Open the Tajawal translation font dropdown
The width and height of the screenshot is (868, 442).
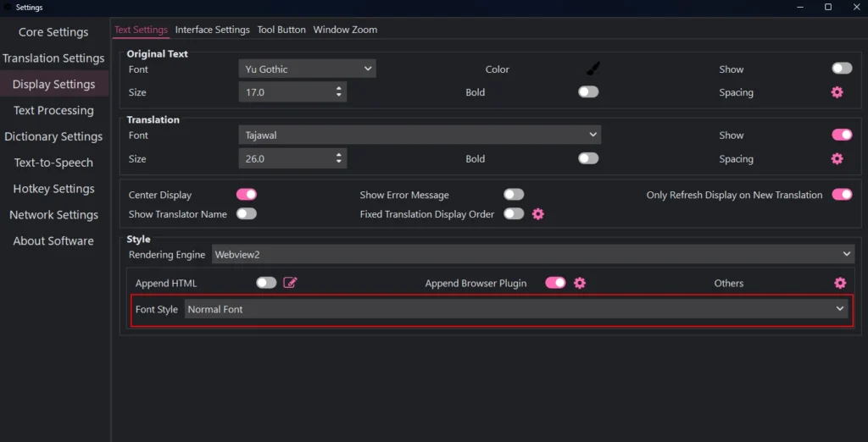420,135
